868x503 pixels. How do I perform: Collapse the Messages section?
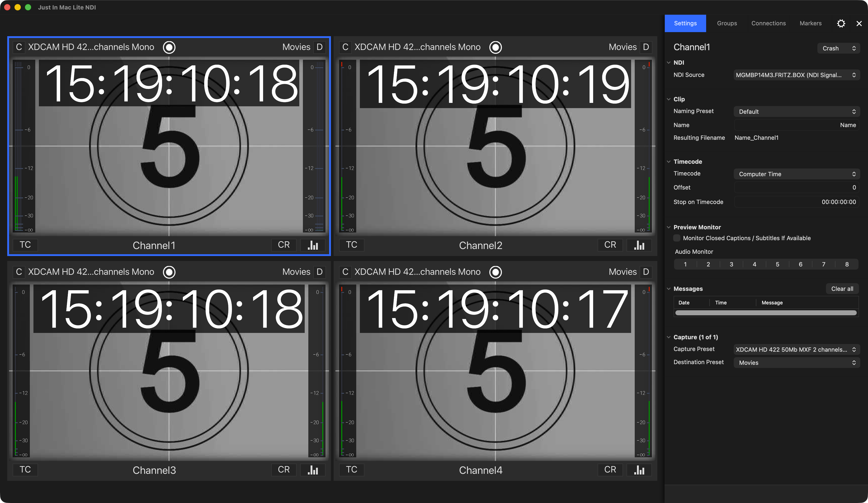669,289
